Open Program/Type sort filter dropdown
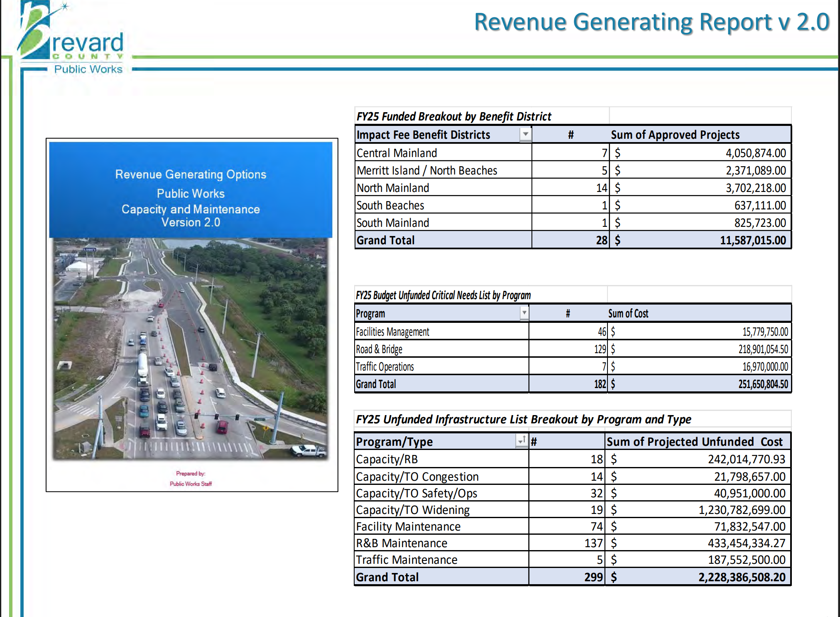 (521, 441)
